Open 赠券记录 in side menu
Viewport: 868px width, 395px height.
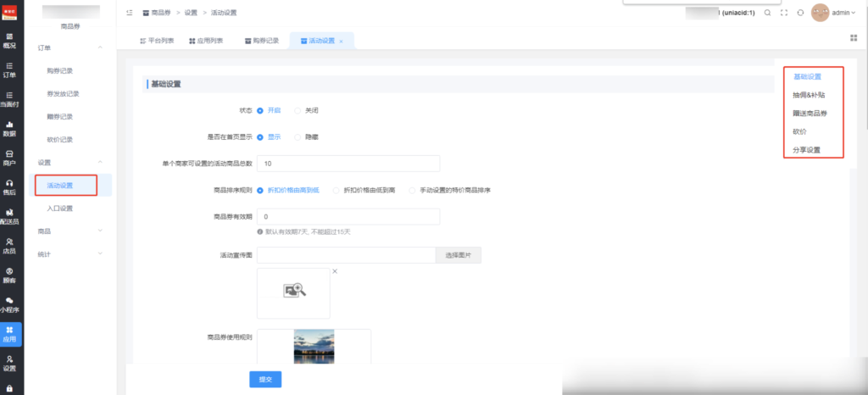point(60,117)
